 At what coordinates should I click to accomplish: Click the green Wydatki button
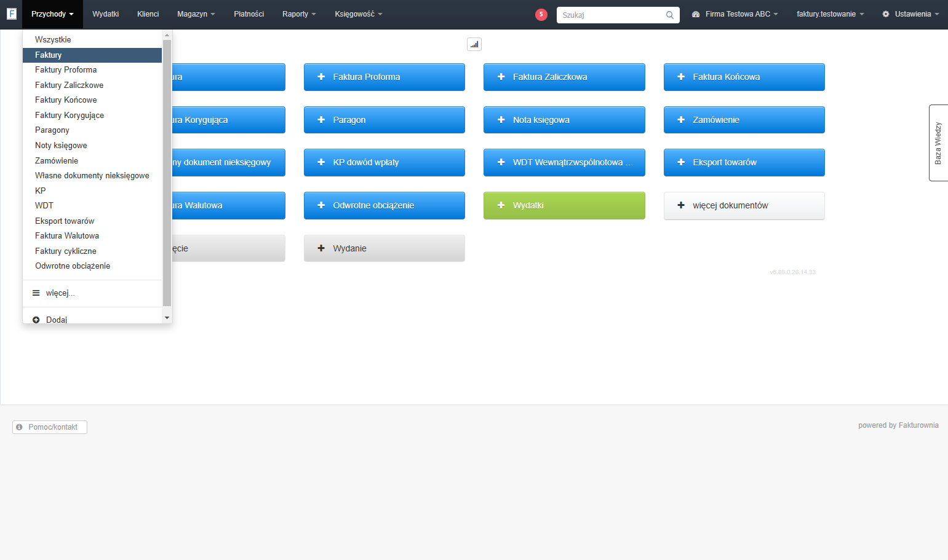pos(564,205)
